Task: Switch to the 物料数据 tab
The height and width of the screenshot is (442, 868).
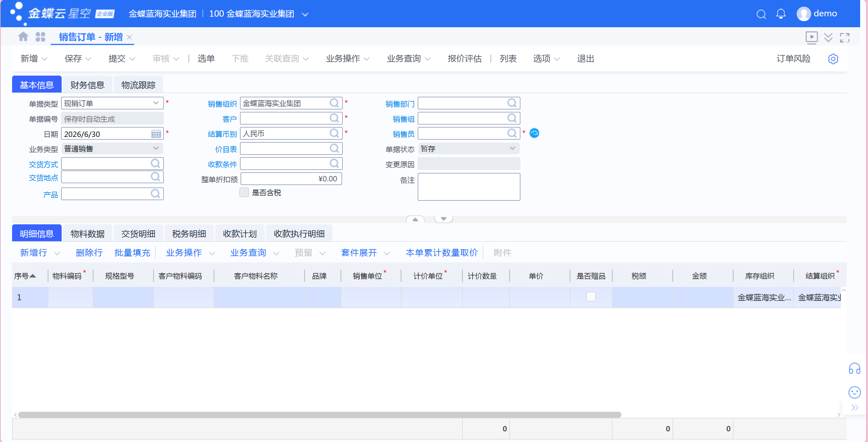Action: click(x=87, y=233)
